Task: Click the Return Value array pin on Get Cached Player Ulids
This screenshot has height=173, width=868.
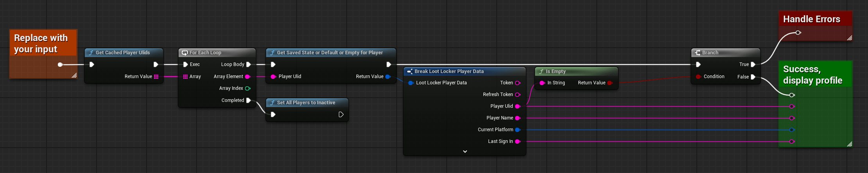Action: (156, 77)
